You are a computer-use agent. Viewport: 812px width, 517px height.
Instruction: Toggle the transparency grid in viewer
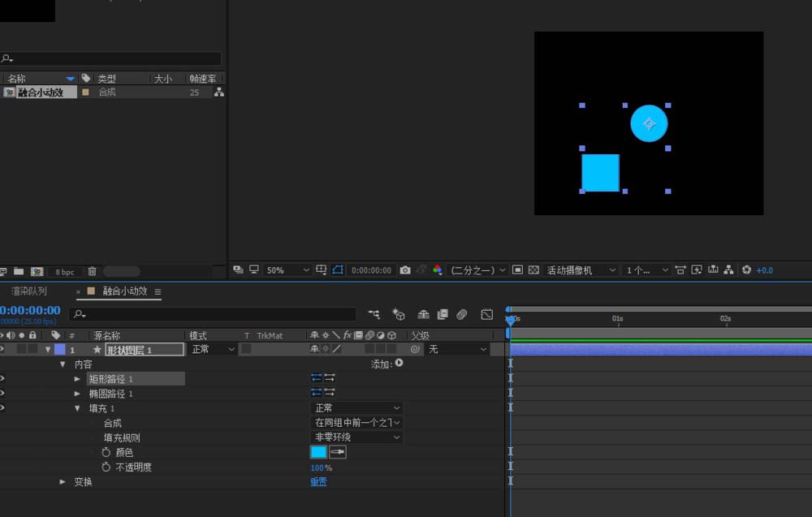tap(533, 270)
